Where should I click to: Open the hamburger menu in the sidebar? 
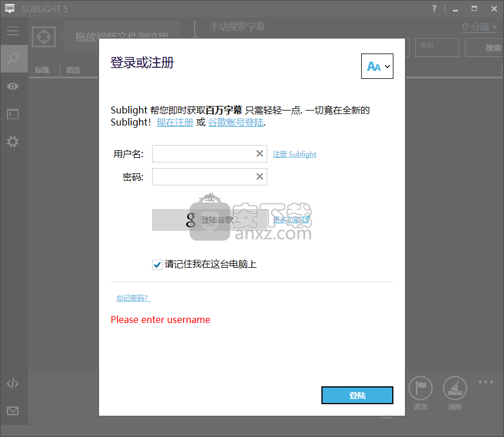click(13, 31)
